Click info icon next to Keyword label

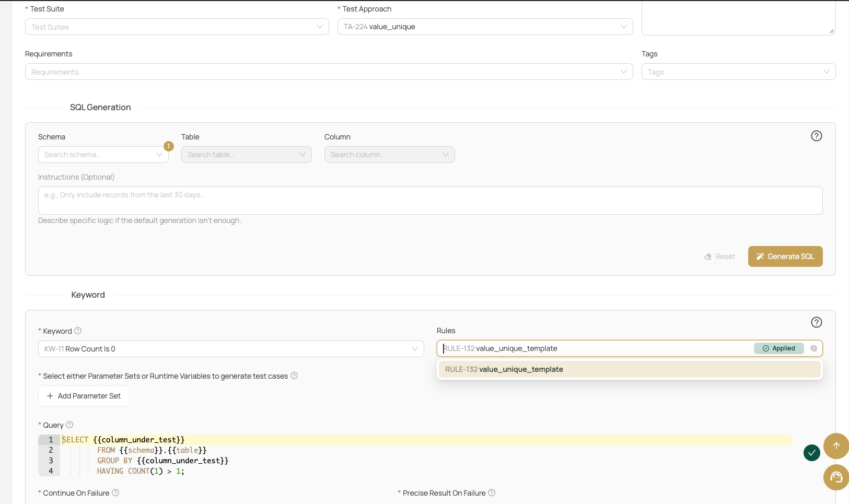(x=78, y=331)
